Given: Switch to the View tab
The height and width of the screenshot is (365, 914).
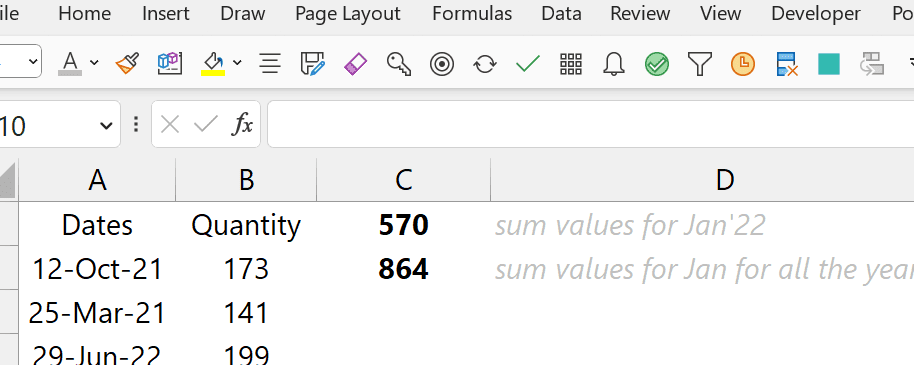Looking at the screenshot, I should [x=721, y=13].
